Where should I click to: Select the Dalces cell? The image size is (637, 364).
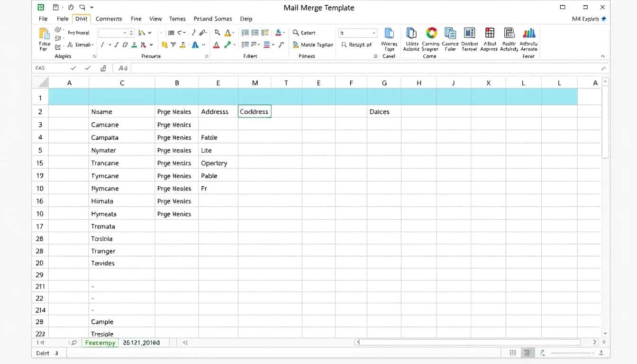[384, 111]
